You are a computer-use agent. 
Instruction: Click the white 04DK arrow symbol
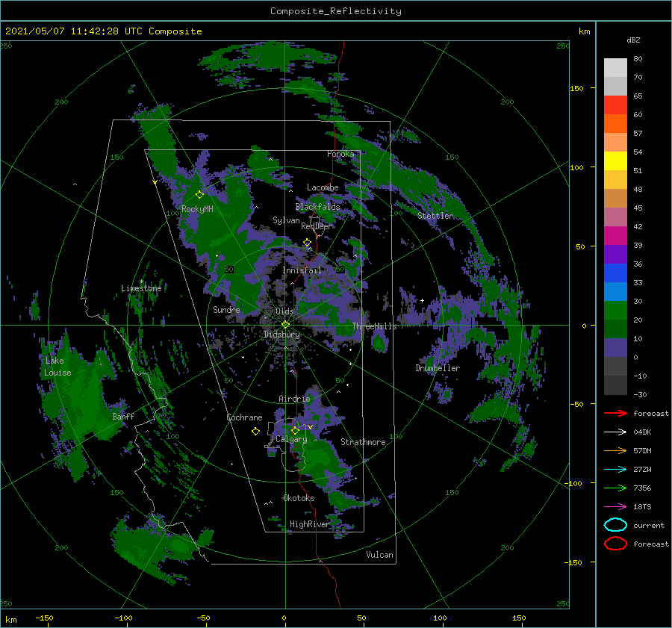point(615,432)
